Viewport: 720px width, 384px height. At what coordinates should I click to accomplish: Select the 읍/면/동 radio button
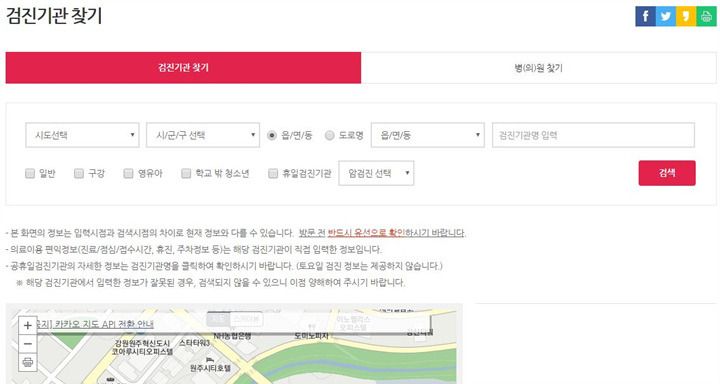pyautogui.click(x=272, y=136)
